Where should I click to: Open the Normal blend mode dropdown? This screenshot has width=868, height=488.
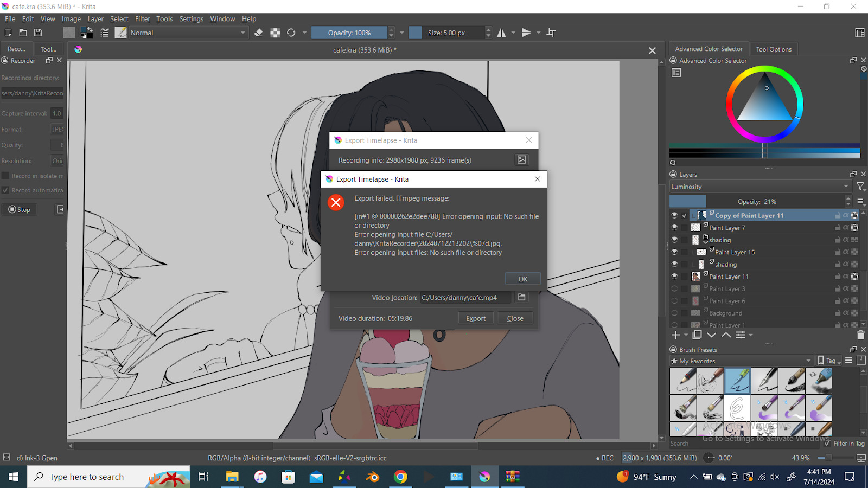coord(187,33)
